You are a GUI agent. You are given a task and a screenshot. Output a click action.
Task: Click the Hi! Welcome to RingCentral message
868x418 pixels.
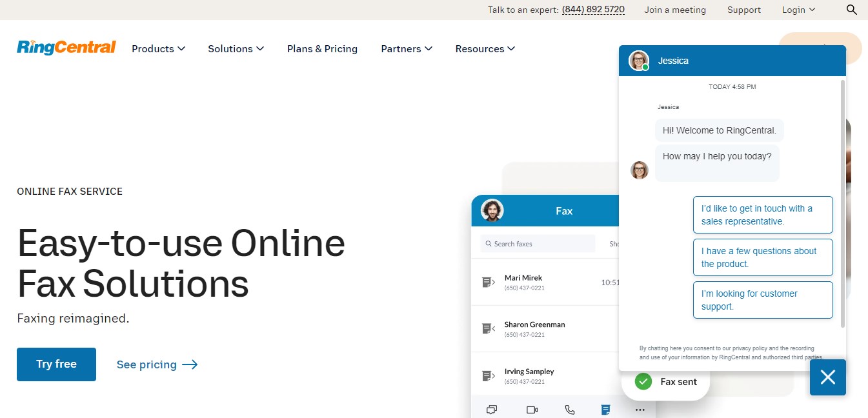[719, 130]
